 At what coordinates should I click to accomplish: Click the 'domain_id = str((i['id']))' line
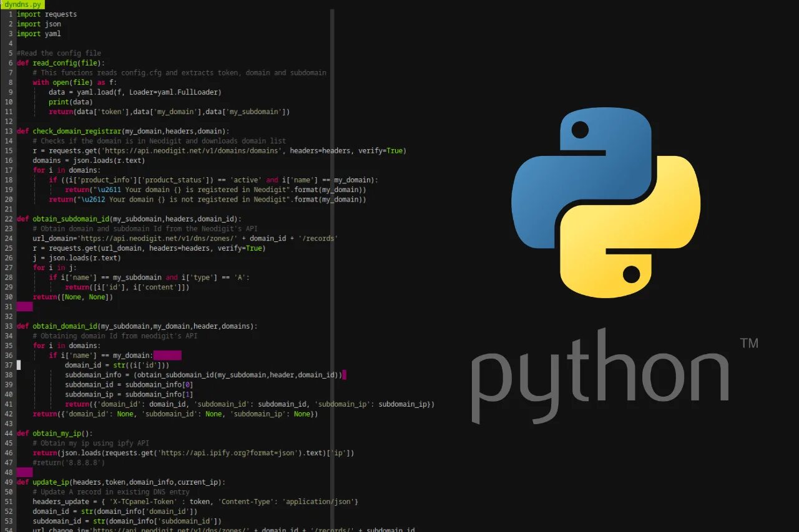click(117, 365)
